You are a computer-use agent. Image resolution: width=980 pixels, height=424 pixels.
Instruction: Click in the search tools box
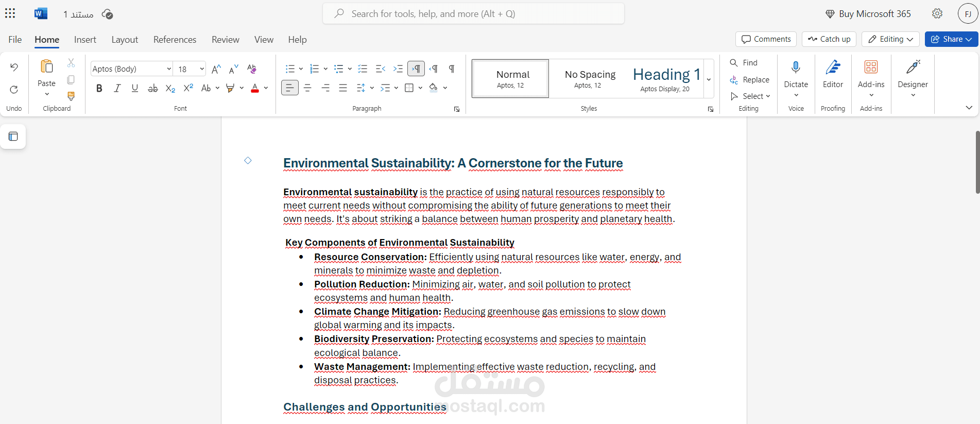[473, 14]
